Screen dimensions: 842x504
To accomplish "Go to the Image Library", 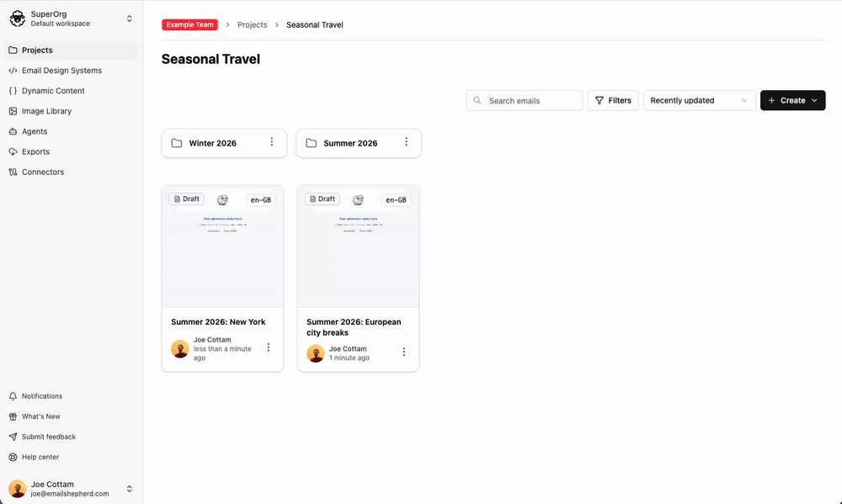I will pyautogui.click(x=71, y=111).
